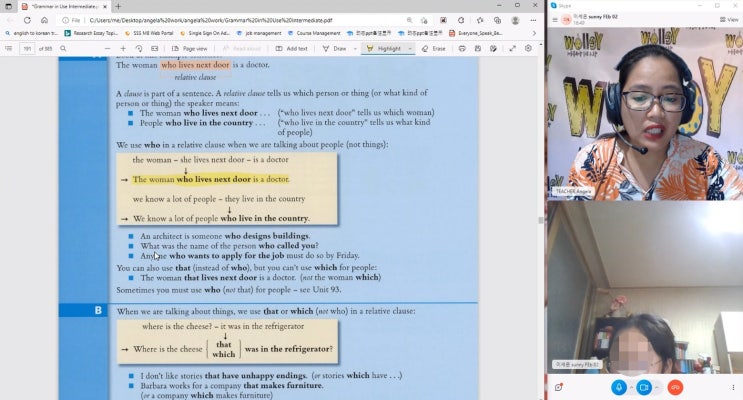
Task: Open the PDF find search icon
Action: click(x=63, y=48)
